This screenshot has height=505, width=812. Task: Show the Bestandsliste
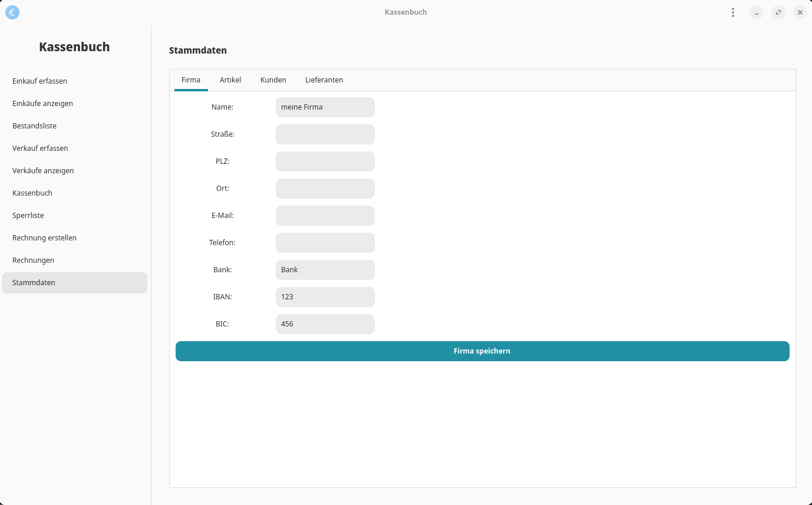click(x=34, y=126)
